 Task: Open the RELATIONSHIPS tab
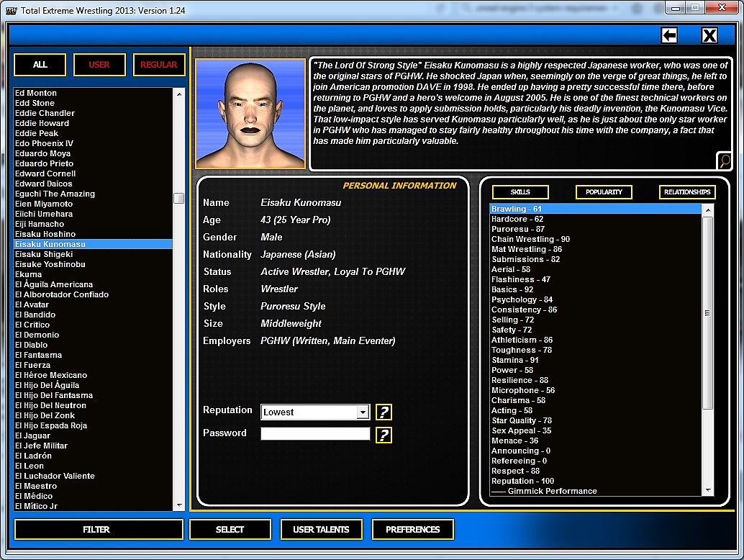point(687,191)
